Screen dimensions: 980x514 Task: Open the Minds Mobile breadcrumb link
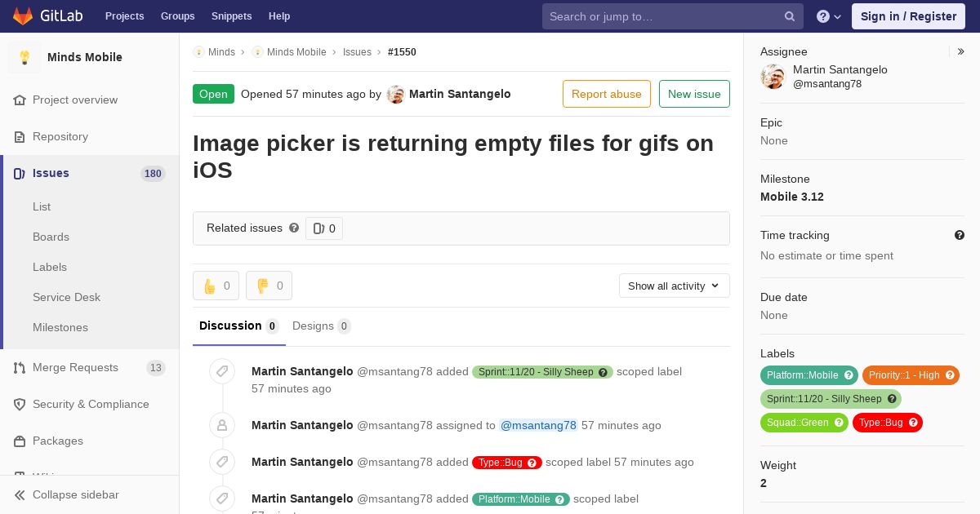click(x=296, y=51)
